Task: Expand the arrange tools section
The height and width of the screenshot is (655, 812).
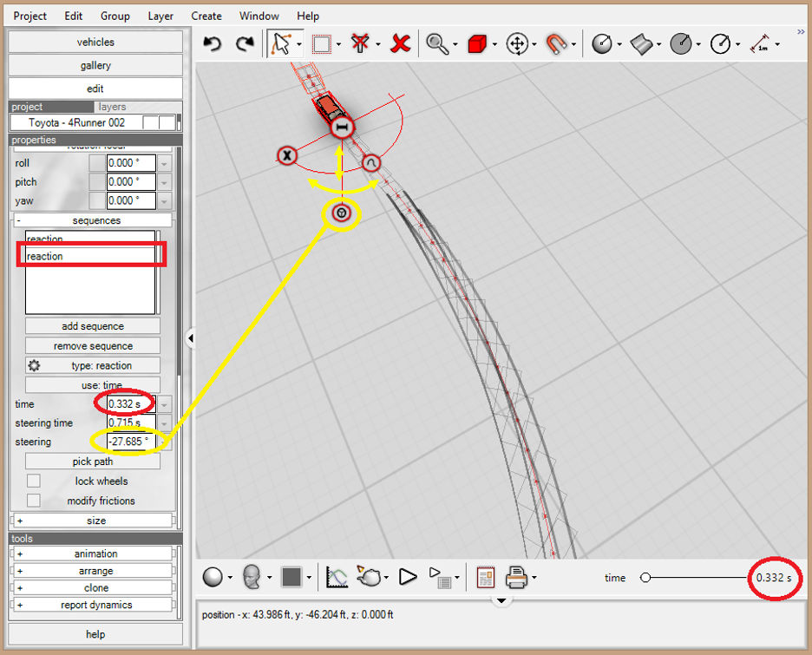Action: (93, 571)
